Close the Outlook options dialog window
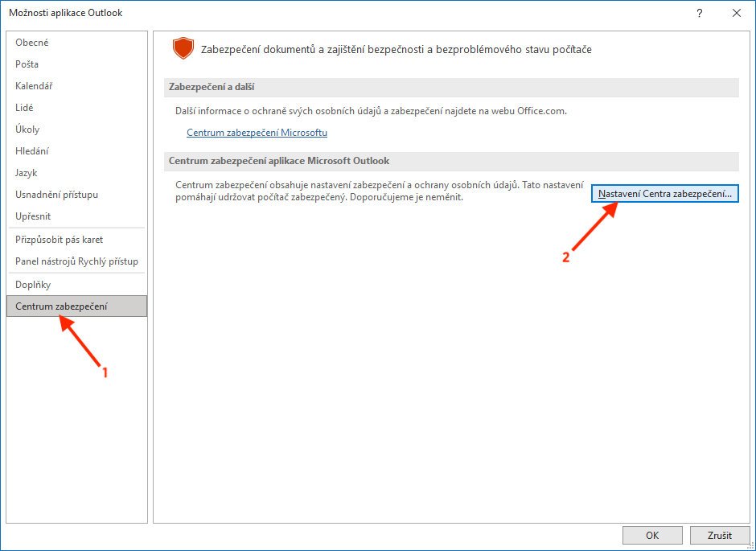Viewport: 756px width, 551px height. 736,13
